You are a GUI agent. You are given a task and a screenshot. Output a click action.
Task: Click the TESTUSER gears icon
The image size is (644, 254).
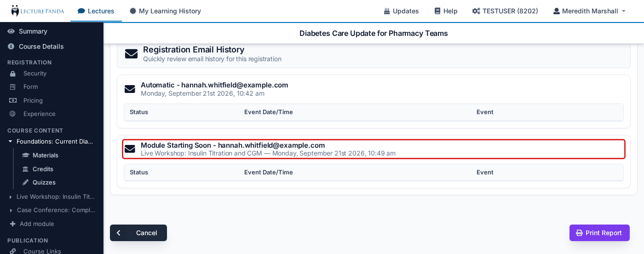476,11
